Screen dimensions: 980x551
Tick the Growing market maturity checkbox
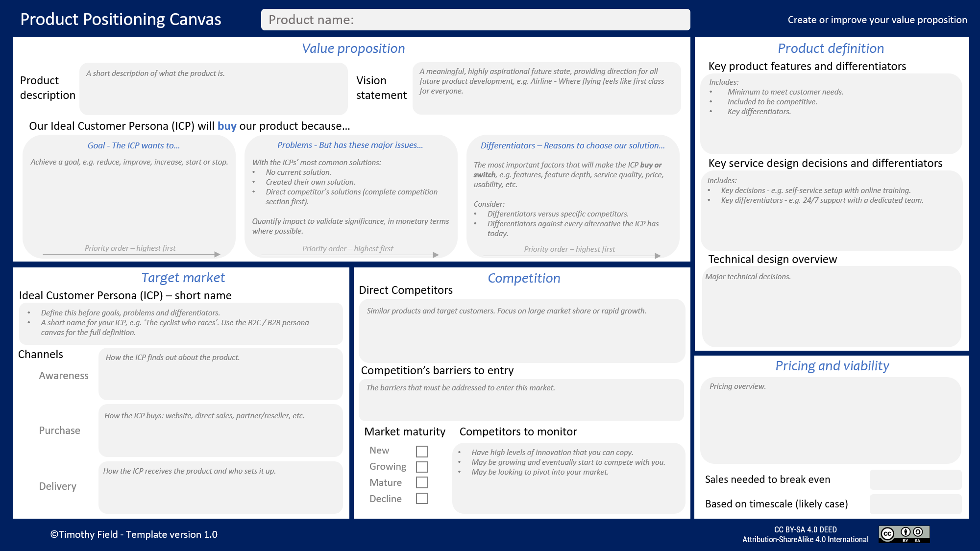click(x=421, y=467)
